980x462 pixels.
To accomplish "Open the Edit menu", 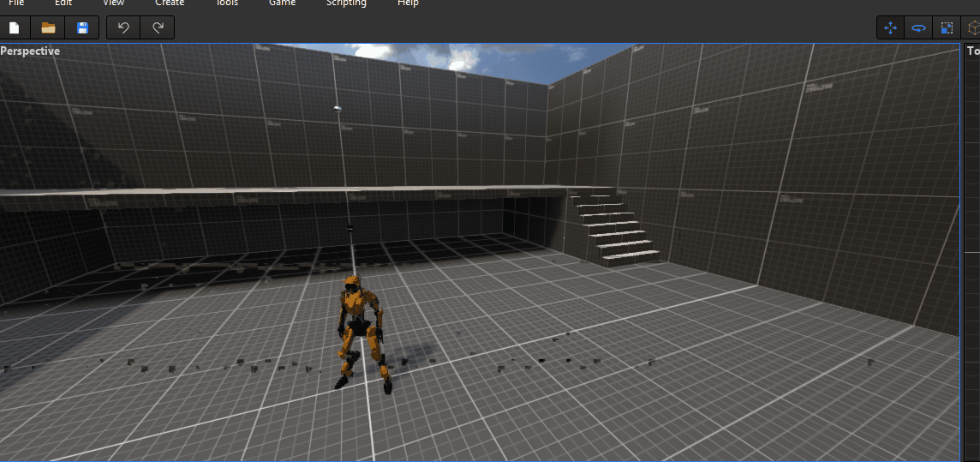I will point(63,3).
